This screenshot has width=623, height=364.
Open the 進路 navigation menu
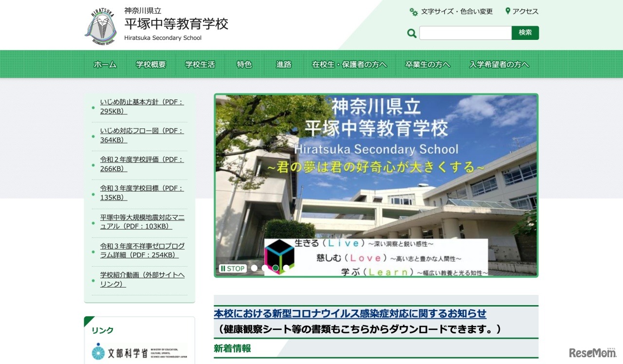pos(283,64)
